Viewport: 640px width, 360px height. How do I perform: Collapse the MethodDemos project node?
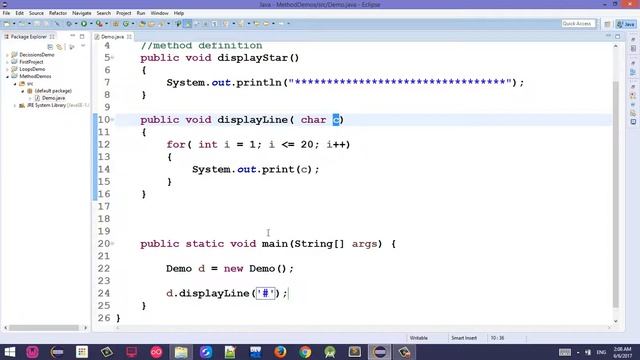7,76
